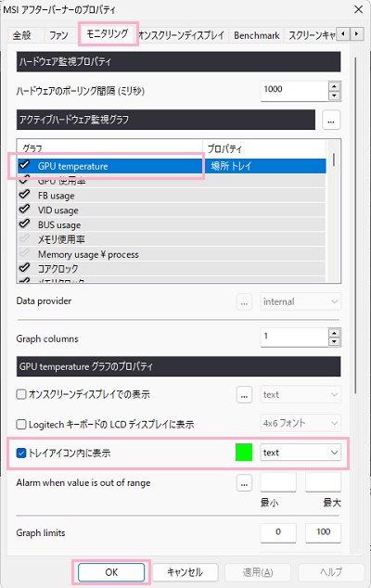Viewport: 371px width, 588px height.
Task: Click the polling interval field showing 1000
Action: pos(294,91)
